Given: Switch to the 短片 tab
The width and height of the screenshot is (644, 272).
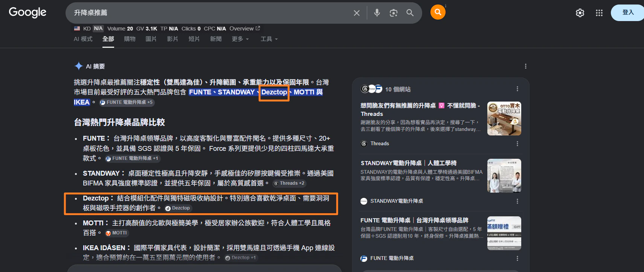Looking at the screenshot, I should tap(194, 39).
